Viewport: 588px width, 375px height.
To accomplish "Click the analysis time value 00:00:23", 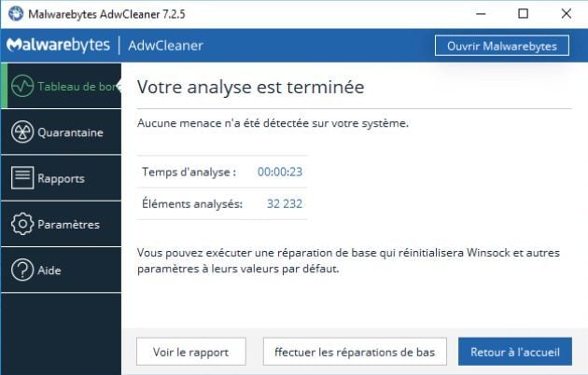I will [280, 172].
